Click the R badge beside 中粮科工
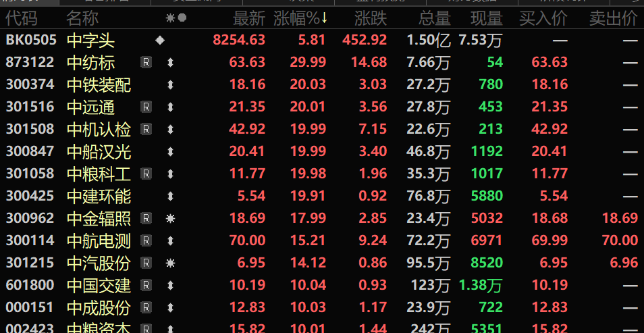The height and width of the screenshot is (333, 644). click(146, 174)
